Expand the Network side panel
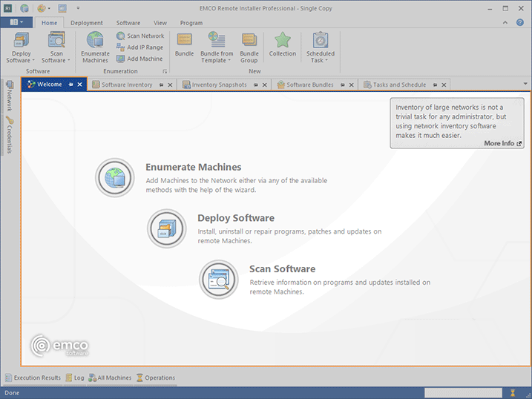Screen dimensions: 532x399 (10, 96)
